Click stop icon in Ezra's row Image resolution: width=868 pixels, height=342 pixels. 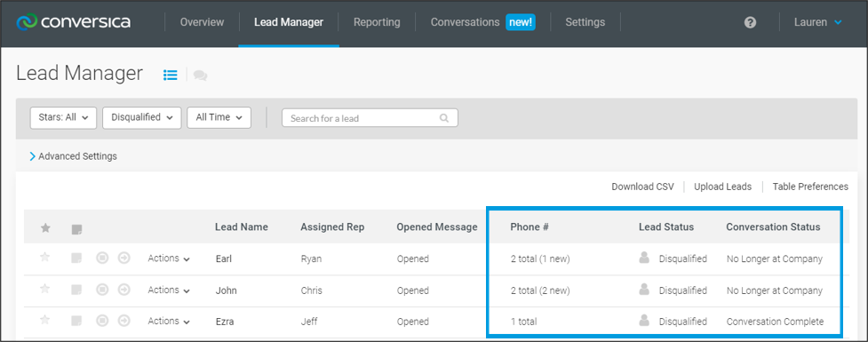click(x=102, y=321)
